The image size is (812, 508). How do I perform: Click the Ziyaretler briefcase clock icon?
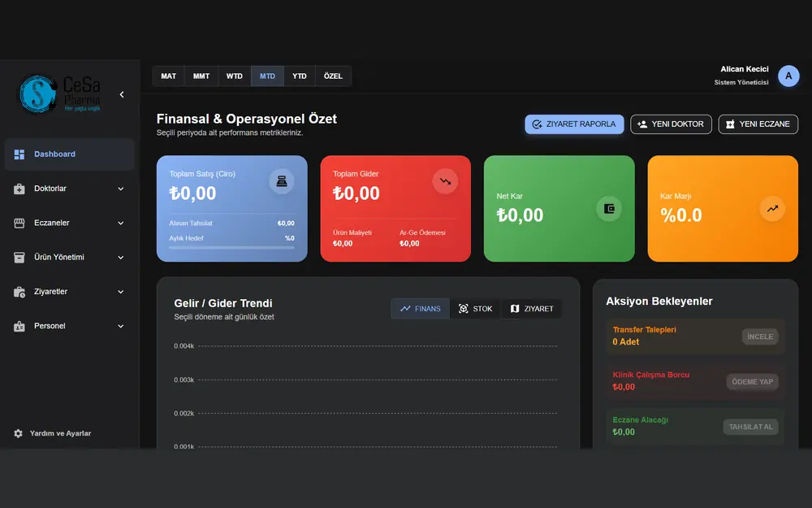coord(19,292)
